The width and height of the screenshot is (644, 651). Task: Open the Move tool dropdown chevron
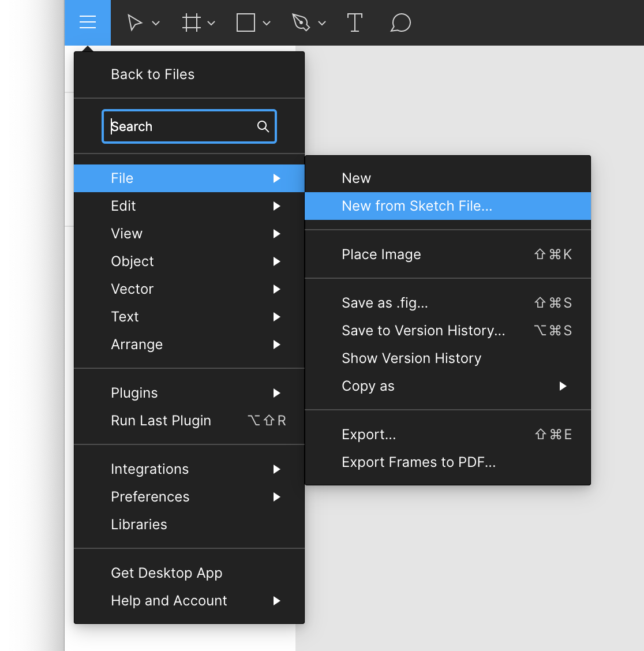(x=155, y=24)
